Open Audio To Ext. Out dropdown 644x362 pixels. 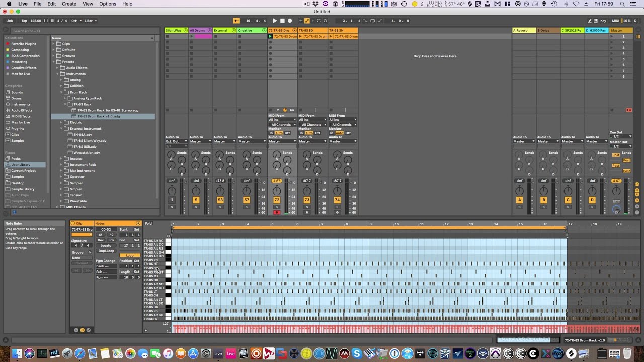[176, 141]
